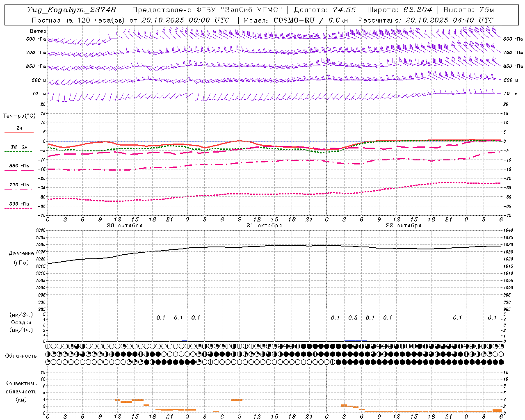Click the Конвективн. label

[21, 383]
